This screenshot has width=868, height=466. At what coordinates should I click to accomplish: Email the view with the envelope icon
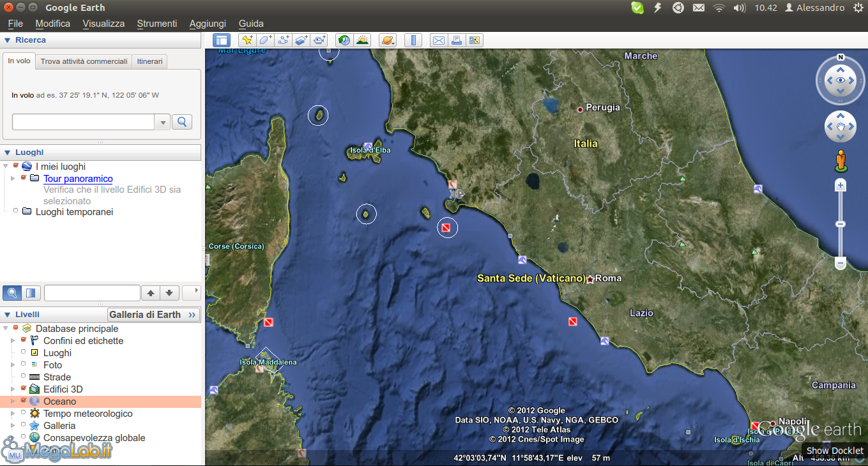(438, 40)
